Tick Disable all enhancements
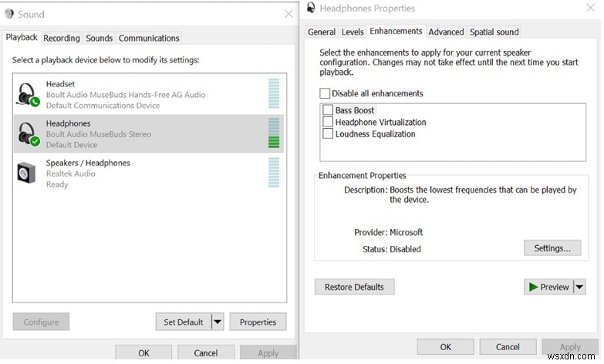The width and height of the screenshot is (604, 364). (x=325, y=93)
